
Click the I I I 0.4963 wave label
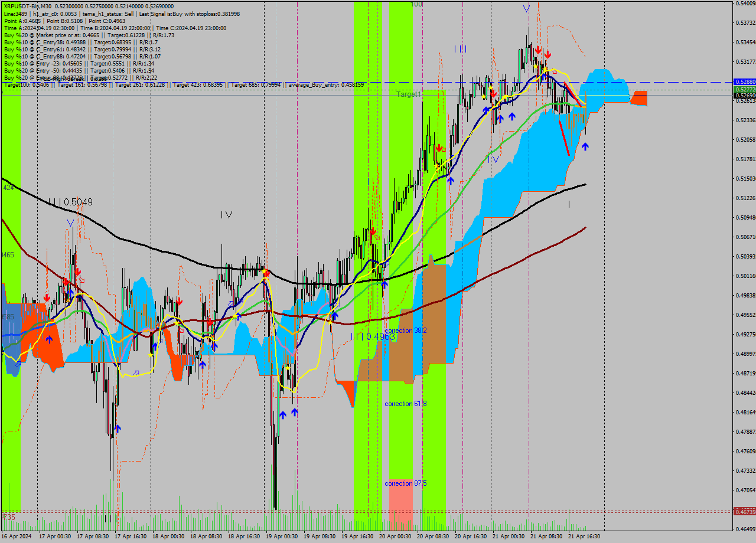click(x=373, y=336)
